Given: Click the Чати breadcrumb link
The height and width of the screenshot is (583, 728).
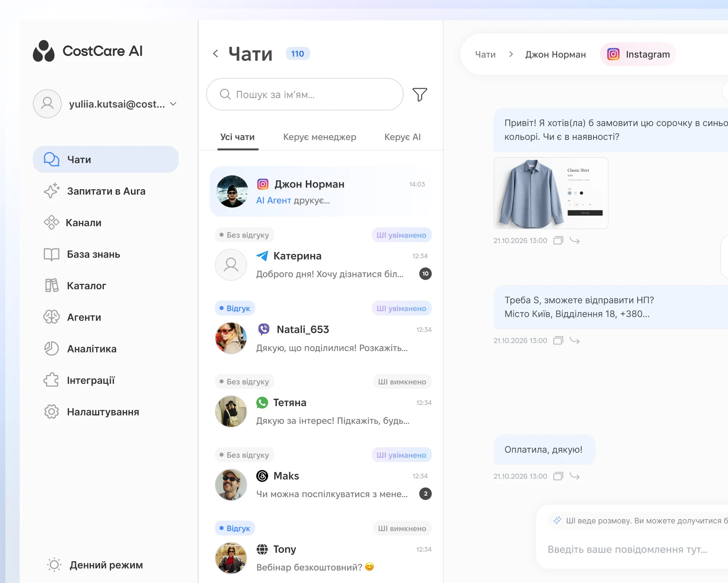Looking at the screenshot, I should coord(485,54).
